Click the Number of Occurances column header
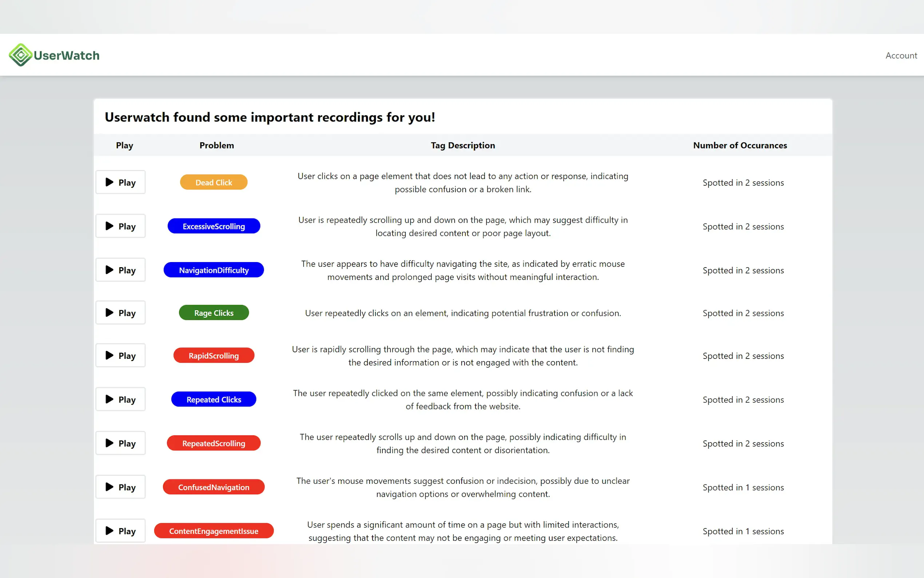The width and height of the screenshot is (924, 578). point(740,145)
